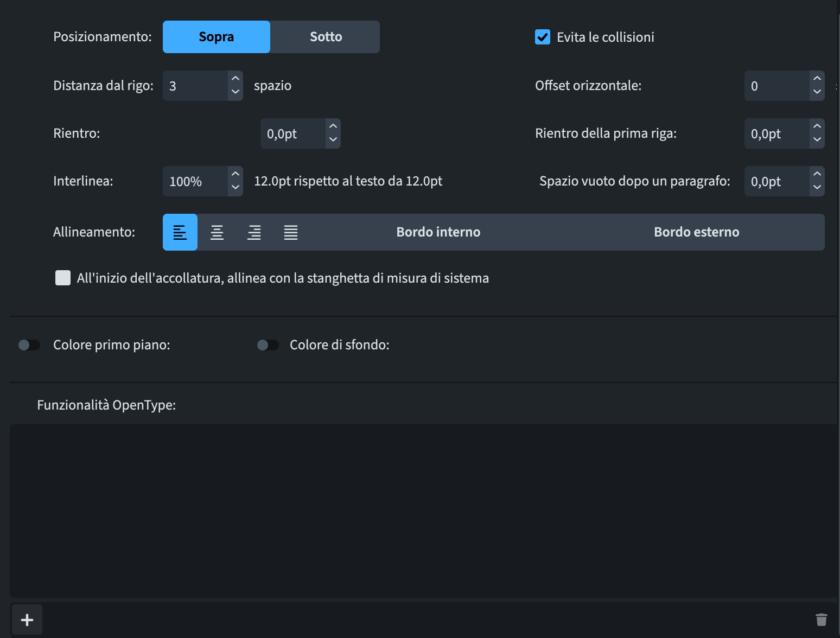The height and width of the screenshot is (638, 840).
Task: Select left text alignment icon
Action: 180,232
